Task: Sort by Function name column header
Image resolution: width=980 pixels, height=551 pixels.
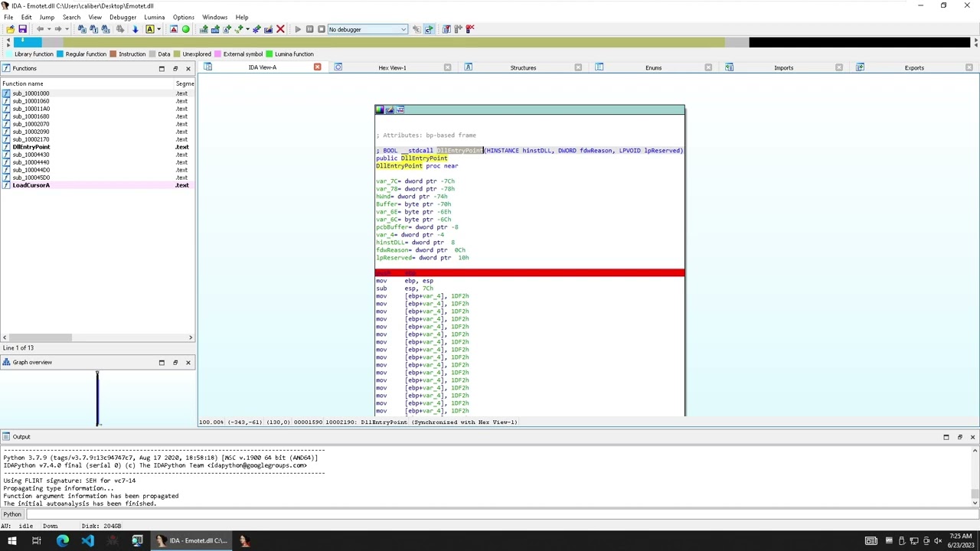Action: [87, 83]
